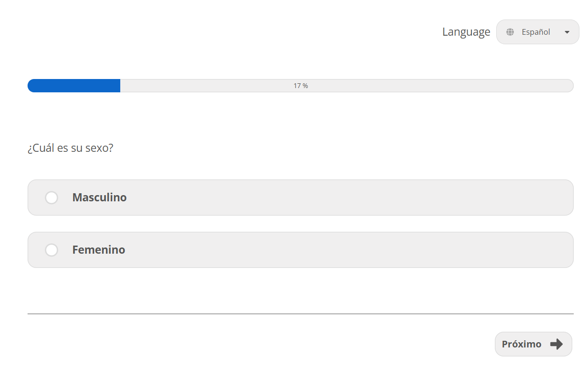Choose the Masculino text label
Image resolution: width=588 pixels, height=366 pixels.
tap(99, 198)
